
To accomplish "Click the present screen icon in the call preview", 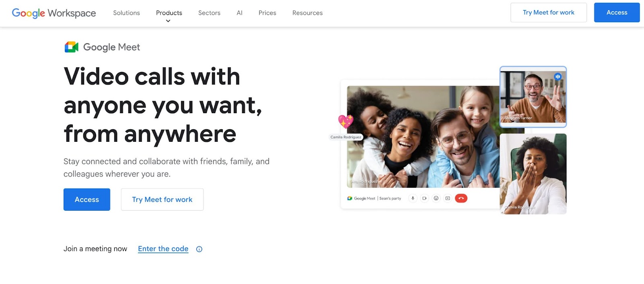I will 448,198.
